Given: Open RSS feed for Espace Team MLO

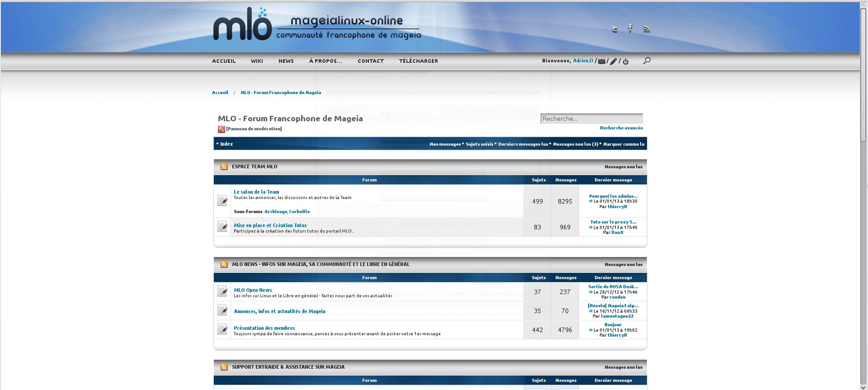Looking at the screenshot, I should tap(224, 167).
